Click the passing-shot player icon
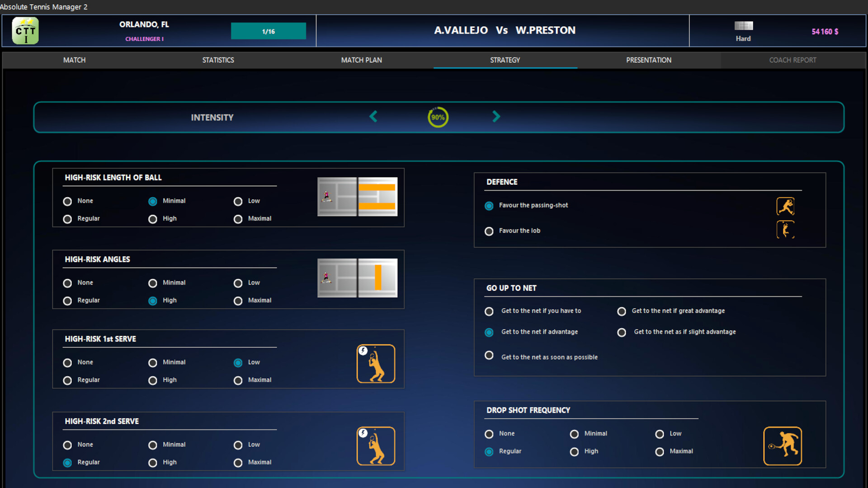 pyautogui.click(x=786, y=206)
